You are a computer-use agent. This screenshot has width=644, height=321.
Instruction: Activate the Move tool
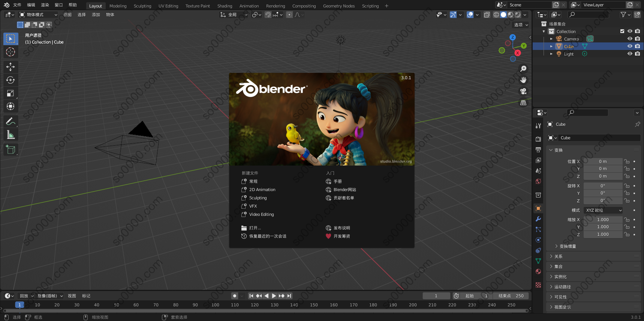coord(10,67)
